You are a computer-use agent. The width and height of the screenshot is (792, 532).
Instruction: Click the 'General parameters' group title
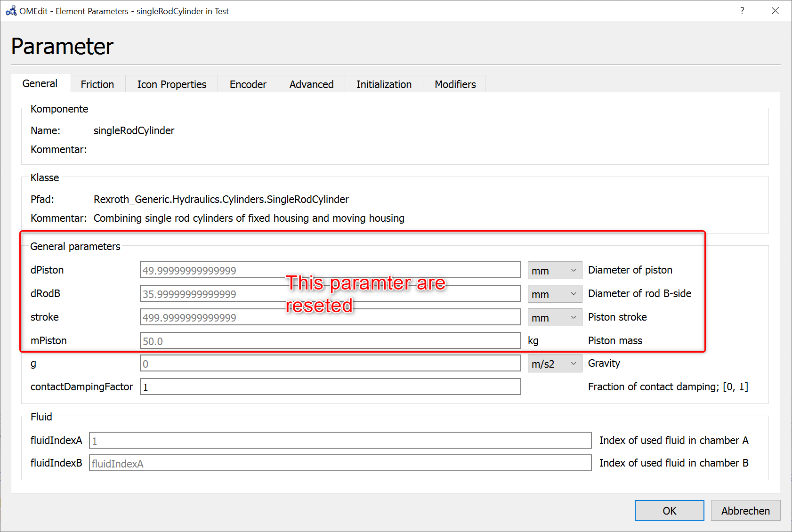75,246
